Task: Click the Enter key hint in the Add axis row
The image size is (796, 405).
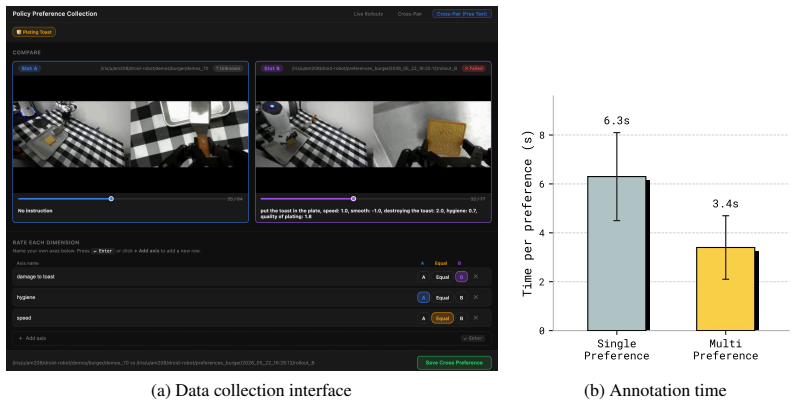Action: 473,339
